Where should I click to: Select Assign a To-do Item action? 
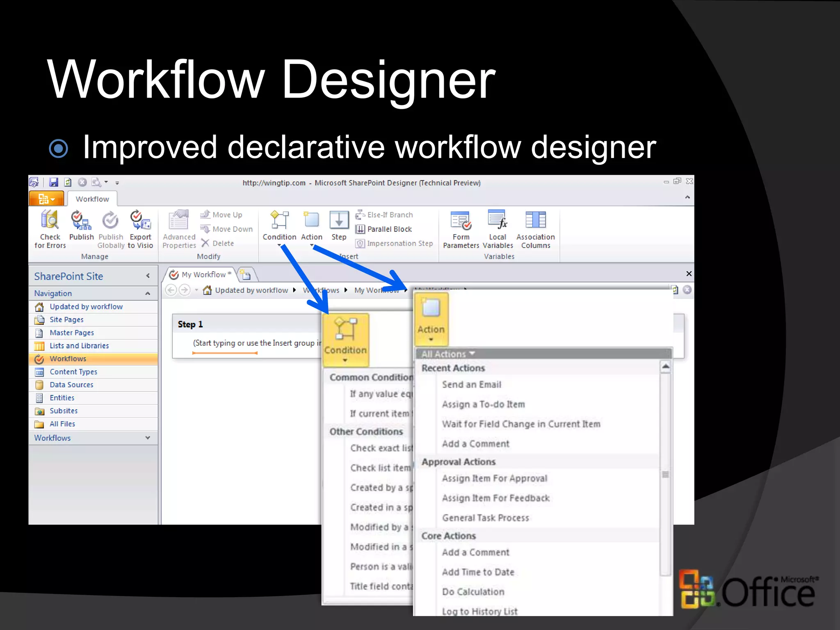point(484,404)
